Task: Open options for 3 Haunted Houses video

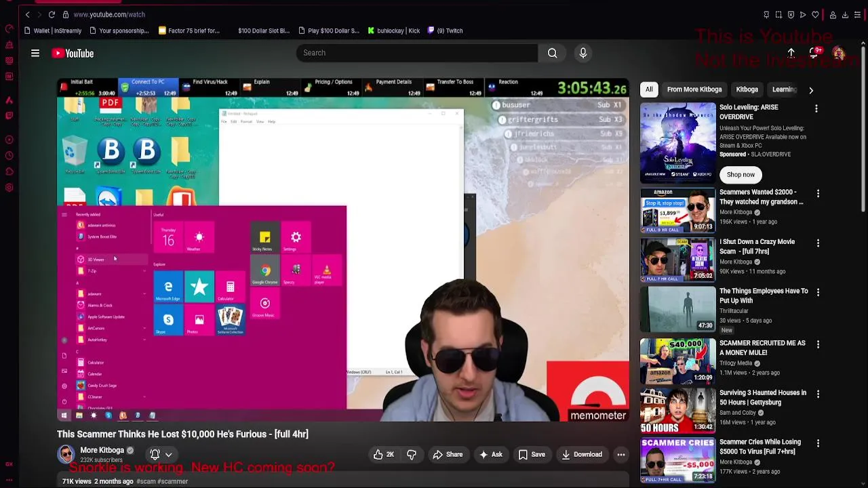Action: pos(818,394)
